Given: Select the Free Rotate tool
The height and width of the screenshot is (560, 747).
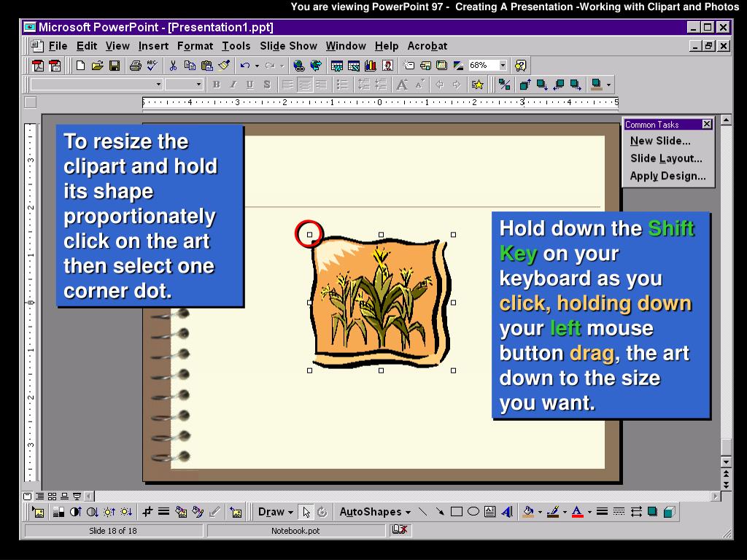Looking at the screenshot, I should coord(322,512).
